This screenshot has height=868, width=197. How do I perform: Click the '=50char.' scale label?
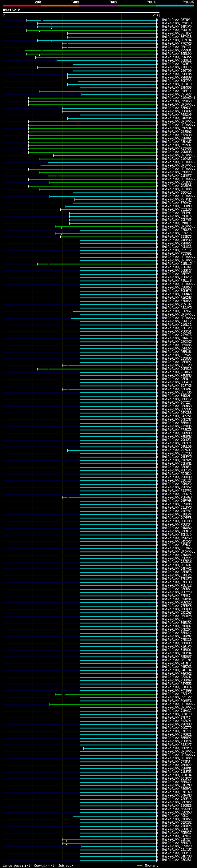point(150,866)
